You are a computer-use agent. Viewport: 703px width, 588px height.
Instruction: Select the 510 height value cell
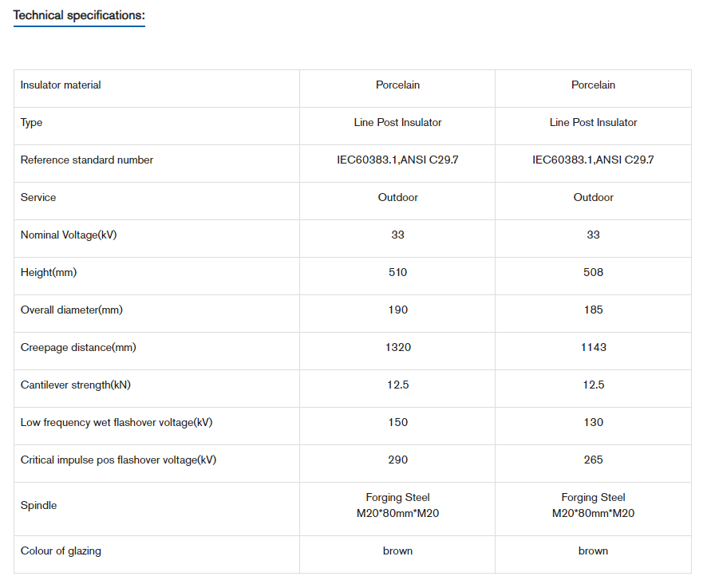(397, 273)
